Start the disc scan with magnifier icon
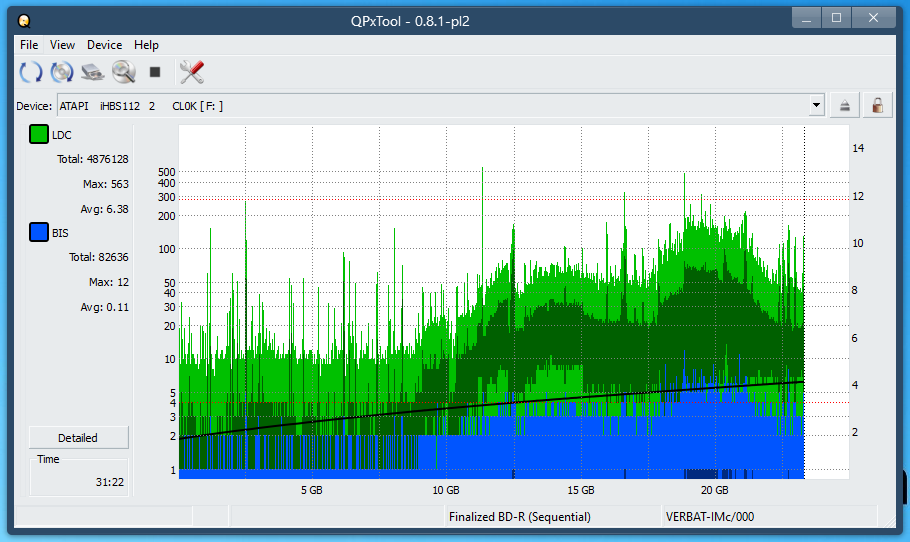The height and width of the screenshot is (542, 910). [x=124, y=72]
